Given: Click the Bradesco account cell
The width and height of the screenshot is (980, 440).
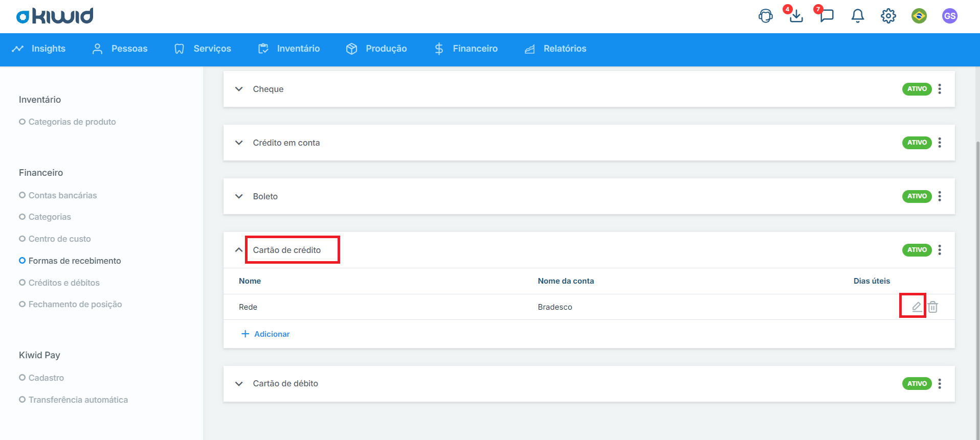Looking at the screenshot, I should (x=555, y=307).
